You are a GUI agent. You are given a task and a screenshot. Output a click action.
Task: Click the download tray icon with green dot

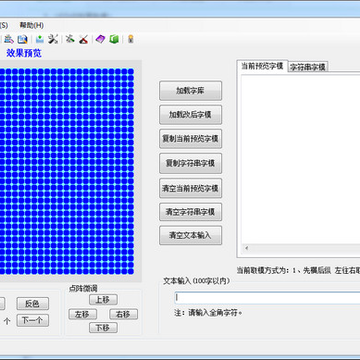click(40, 39)
